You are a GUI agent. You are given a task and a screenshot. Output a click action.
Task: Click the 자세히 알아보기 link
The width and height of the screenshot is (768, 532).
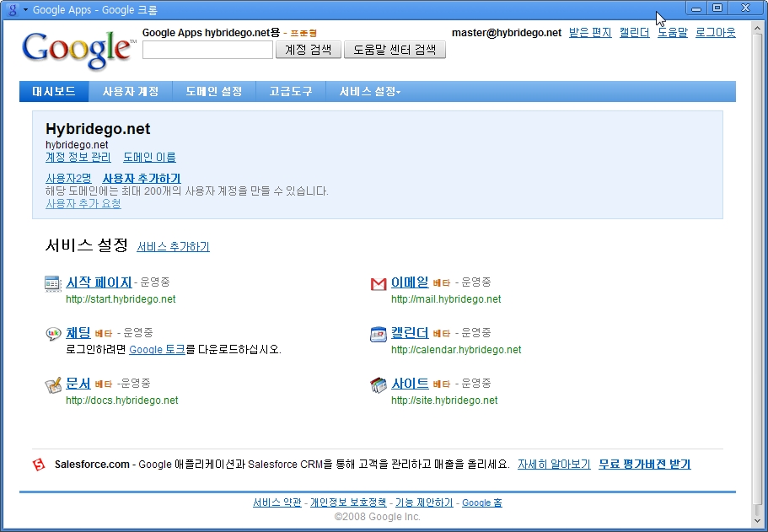[554, 464]
